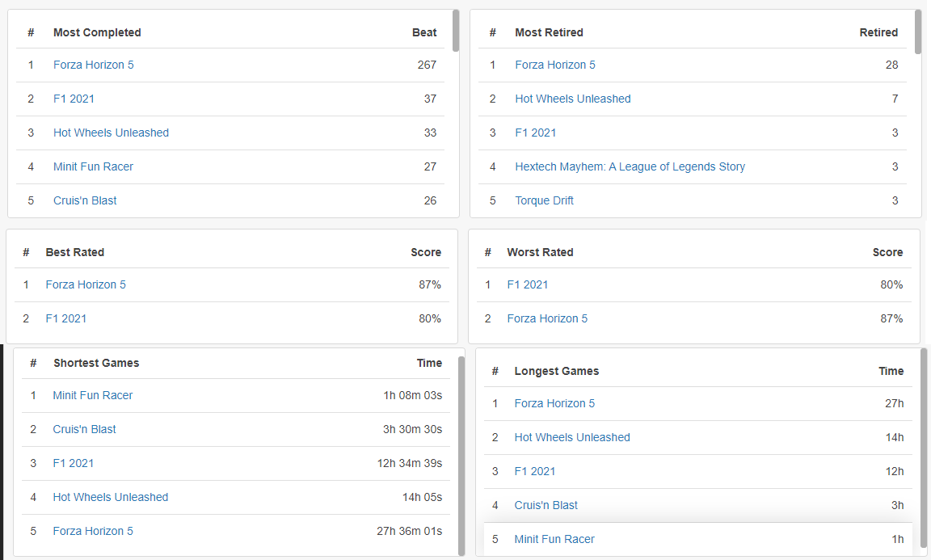Open Forza Horizon 5 in Best Rated
Screen dimensions: 931x560
(x=86, y=284)
